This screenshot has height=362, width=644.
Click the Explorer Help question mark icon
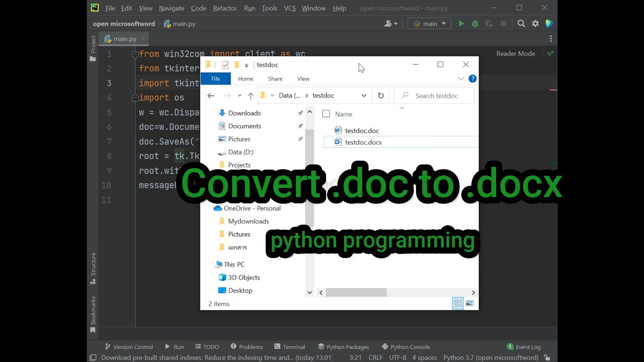(472, 78)
